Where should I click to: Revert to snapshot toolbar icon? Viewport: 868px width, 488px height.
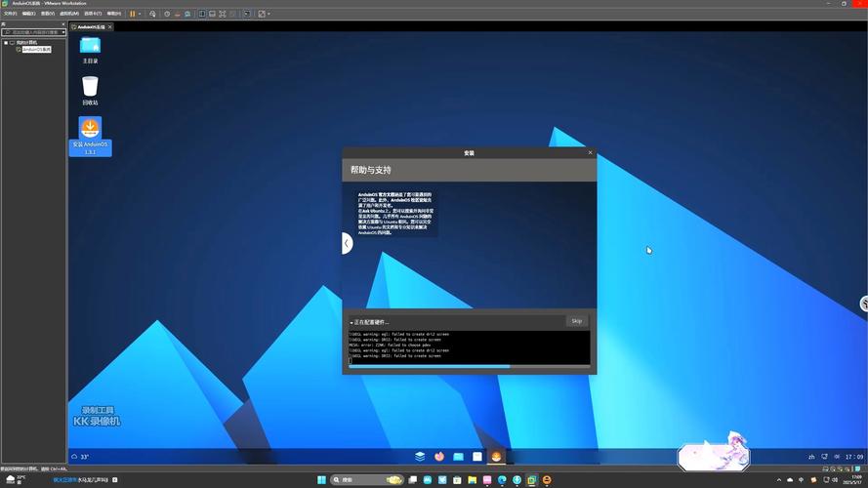(177, 14)
